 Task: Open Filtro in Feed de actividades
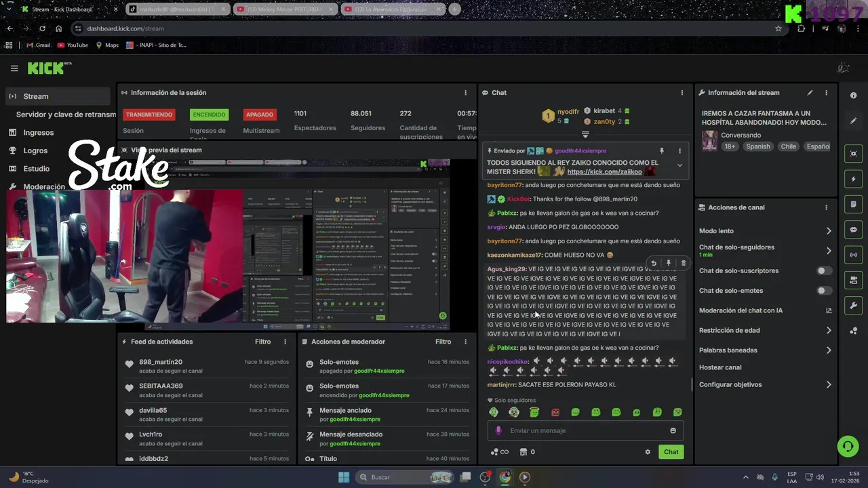[x=262, y=342]
